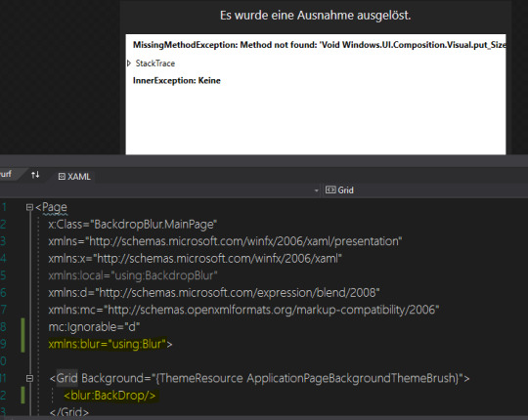Image resolution: width=528 pixels, height=420 pixels.
Task: Click the xmlns:mc markup-compatibility line
Action: tap(243, 310)
